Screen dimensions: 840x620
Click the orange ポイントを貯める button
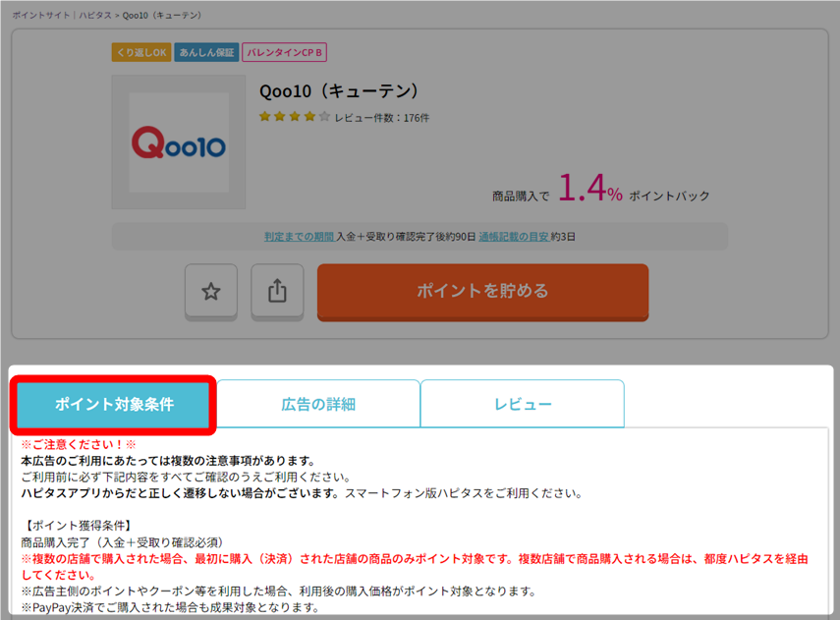coord(482,292)
